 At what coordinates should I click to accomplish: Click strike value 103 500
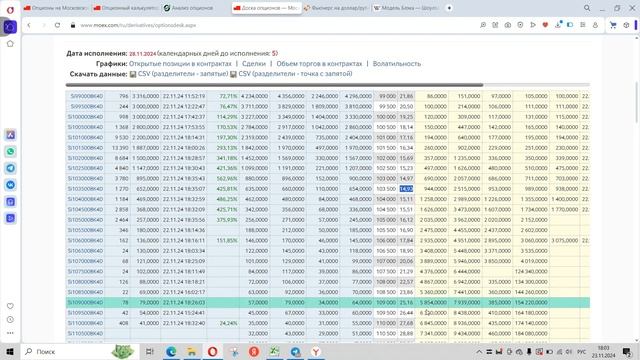coord(386,189)
